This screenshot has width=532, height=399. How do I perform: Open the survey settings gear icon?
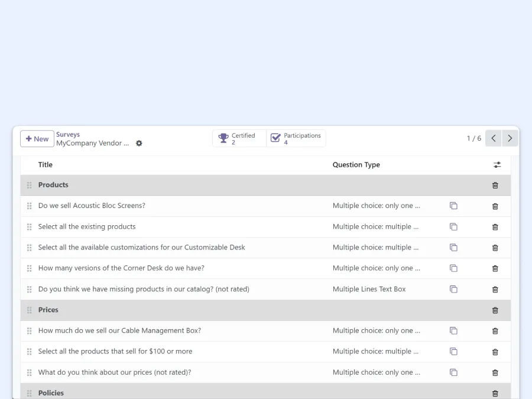[139, 143]
